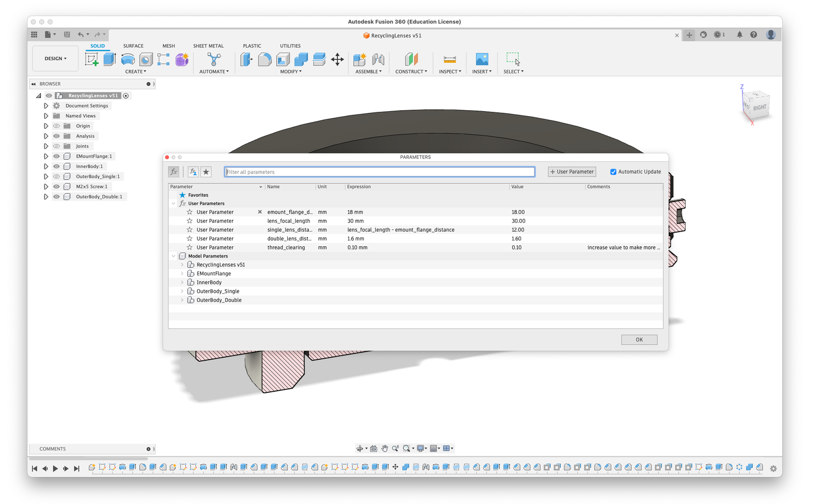Click the Measure tool icon

point(450,59)
